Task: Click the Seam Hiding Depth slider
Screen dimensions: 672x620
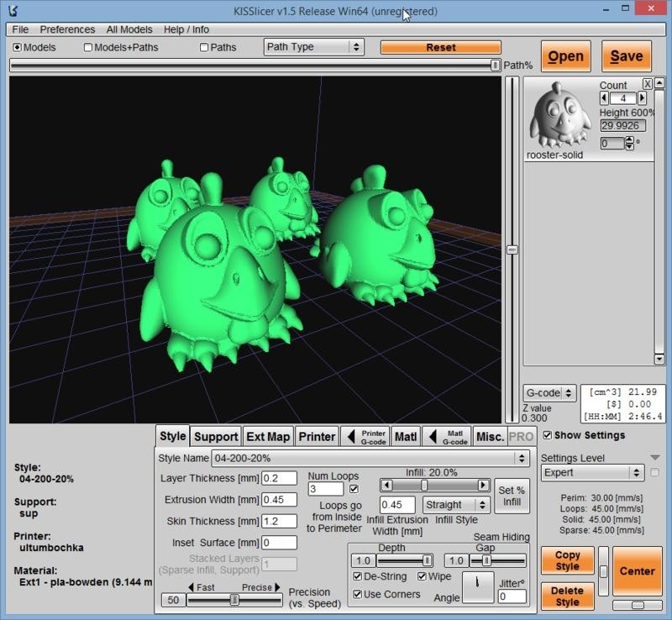Action: [404, 560]
